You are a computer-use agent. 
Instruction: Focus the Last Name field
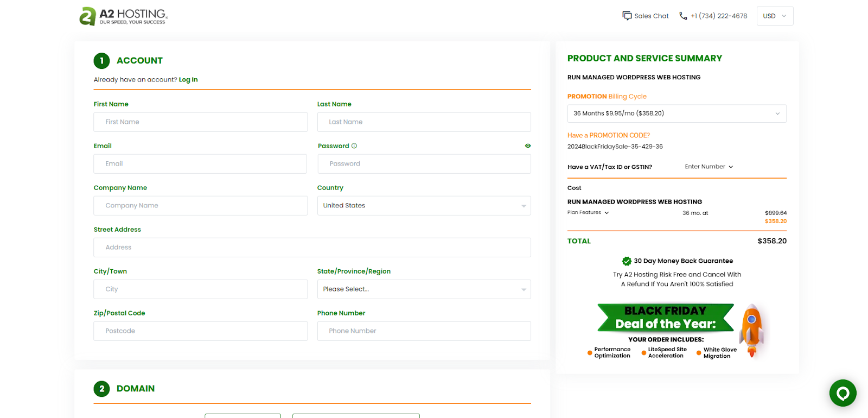[x=424, y=122]
